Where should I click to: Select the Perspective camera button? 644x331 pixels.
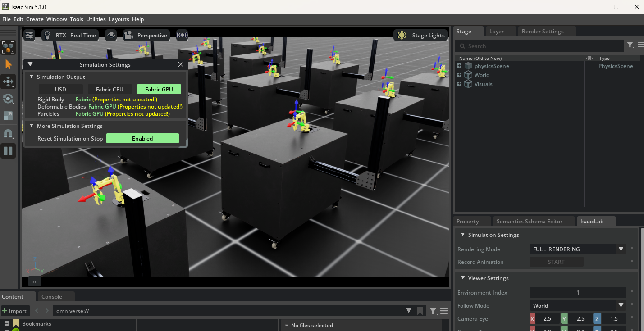(146, 35)
